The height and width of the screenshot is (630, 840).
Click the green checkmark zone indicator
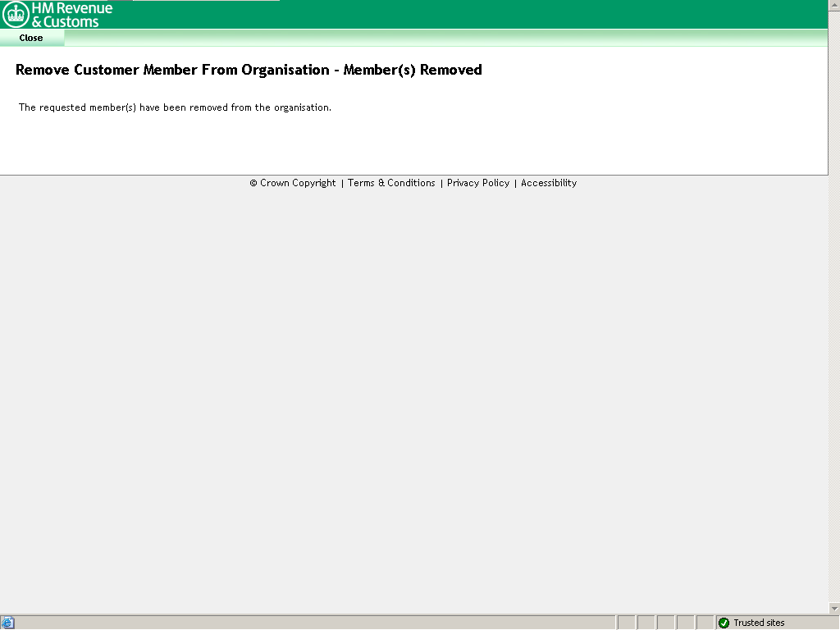click(723, 623)
